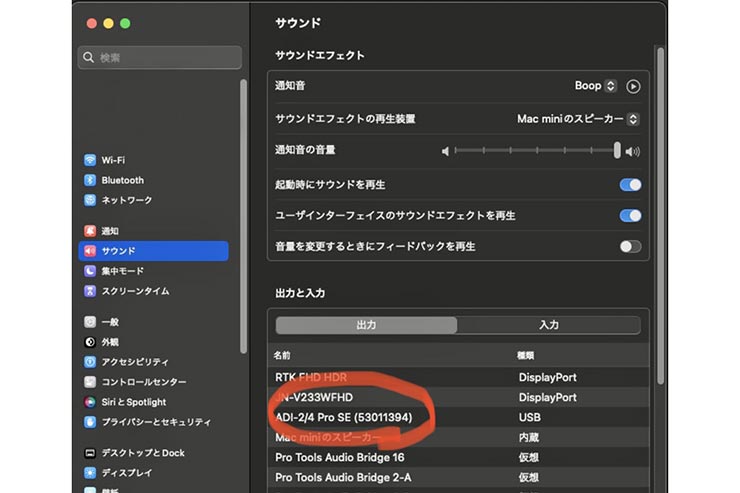Switch to the 出力 tab

tap(366, 325)
